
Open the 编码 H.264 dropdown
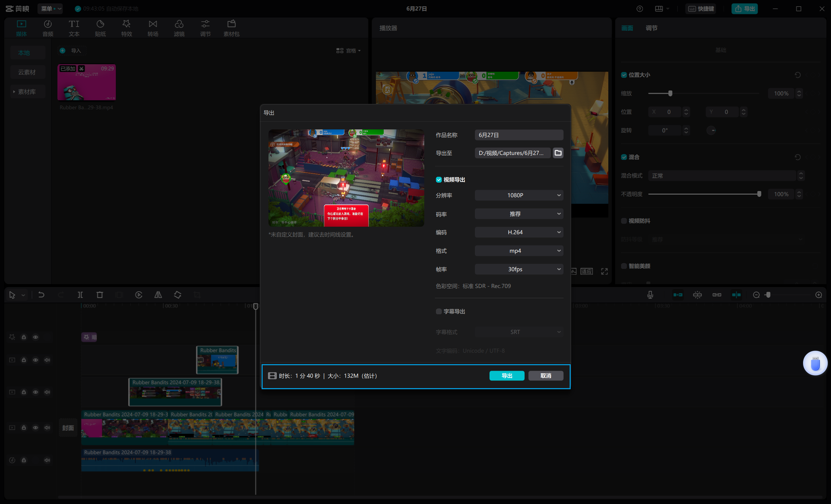click(519, 232)
